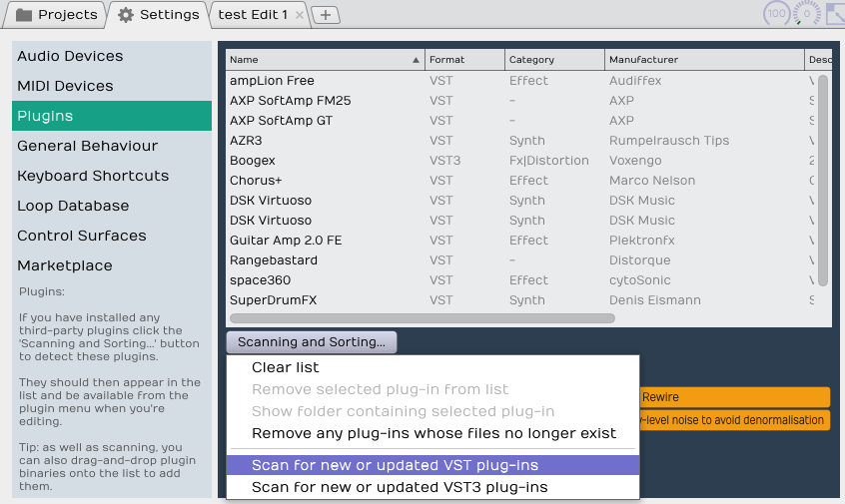Choose Scan for new or updated VST3 plug-ins
The width and height of the screenshot is (845, 504).
400,487
